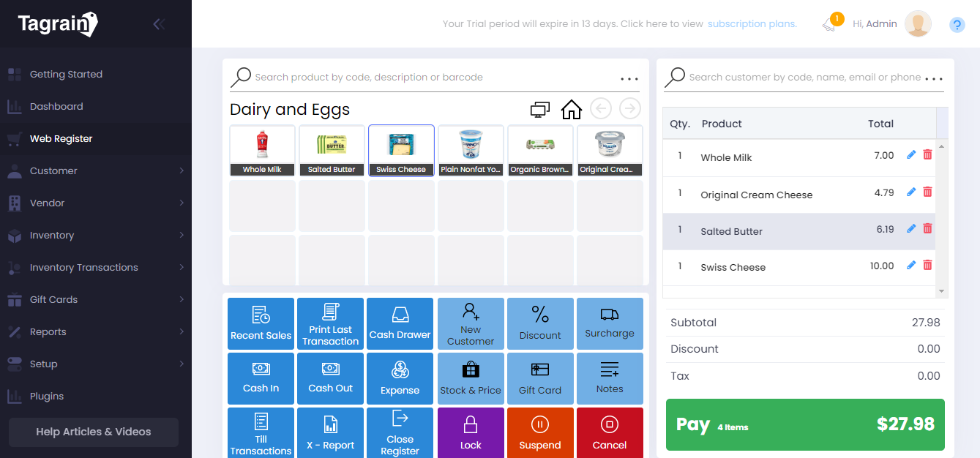Viewport: 980px width, 458px height.
Task: Click the customer display monitor icon
Action: (x=540, y=109)
